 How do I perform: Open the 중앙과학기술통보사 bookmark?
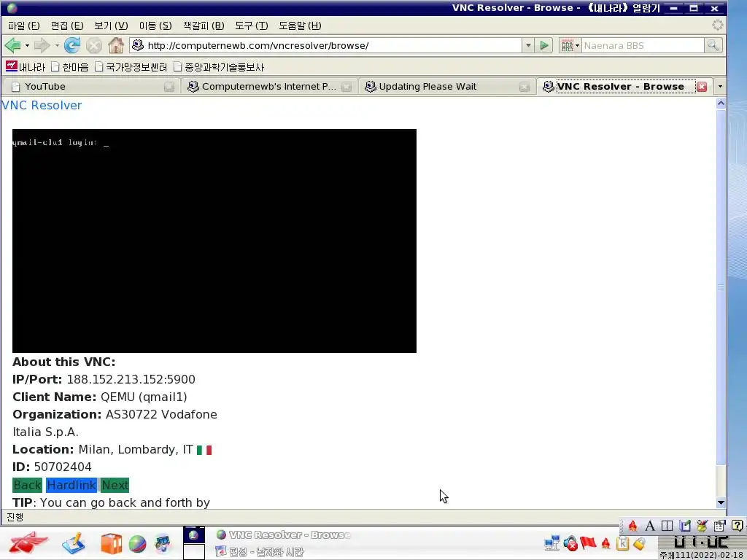tap(219, 66)
